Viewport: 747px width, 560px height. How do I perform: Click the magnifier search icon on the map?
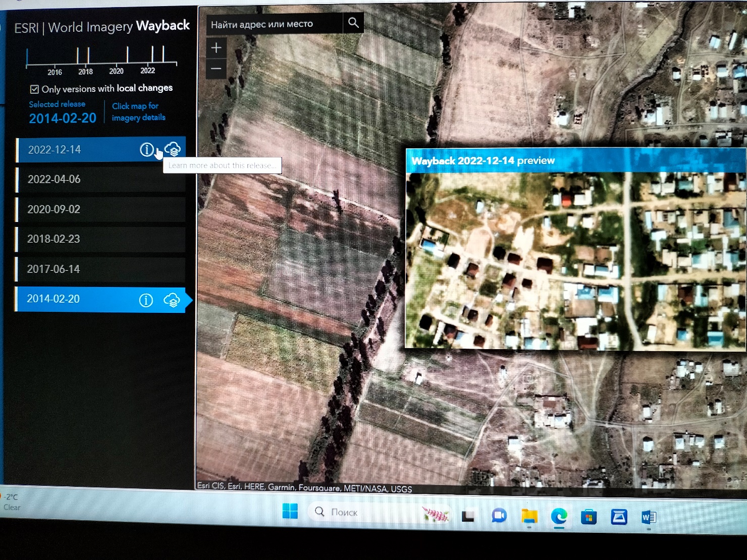coord(353,23)
